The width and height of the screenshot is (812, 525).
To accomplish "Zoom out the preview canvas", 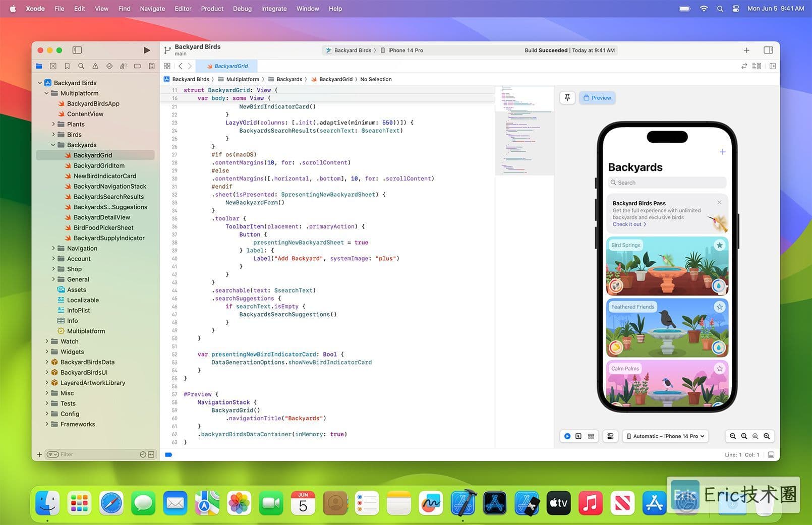I will (x=733, y=436).
